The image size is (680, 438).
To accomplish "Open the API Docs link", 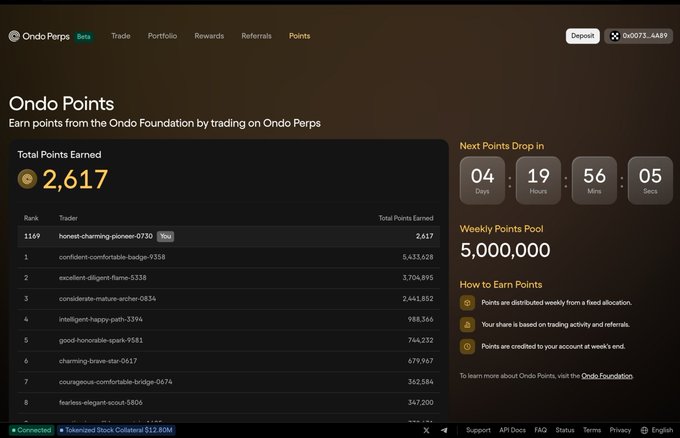I will click(512, 430).
